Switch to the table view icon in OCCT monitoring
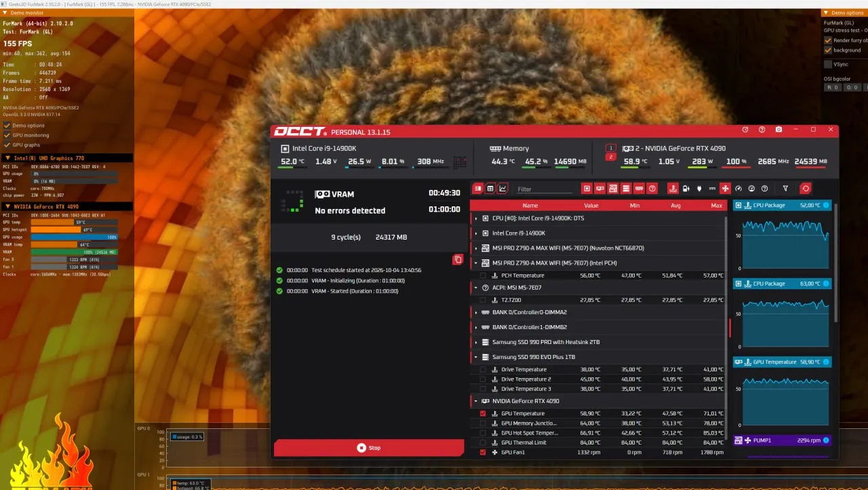The height and width of the screenshot is (490, 868). tap(490, 189)
